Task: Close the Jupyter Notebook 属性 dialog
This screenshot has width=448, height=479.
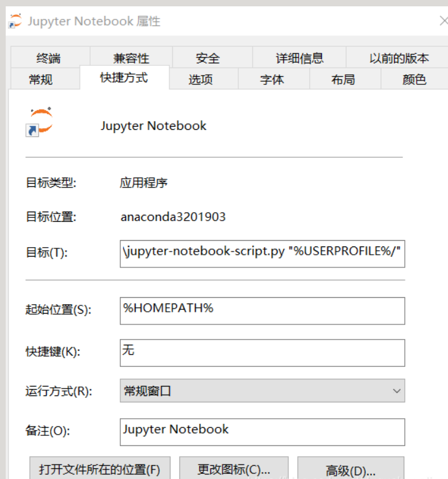Action: coord(444,21)
